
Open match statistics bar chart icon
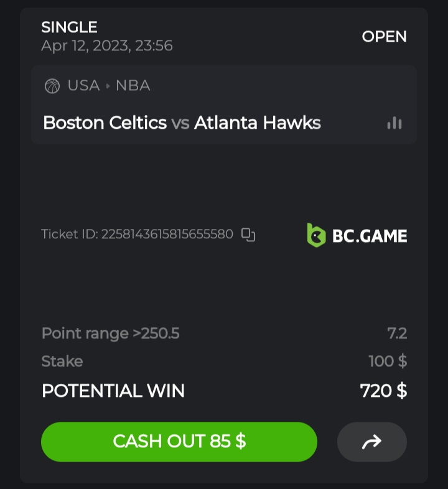394,123
